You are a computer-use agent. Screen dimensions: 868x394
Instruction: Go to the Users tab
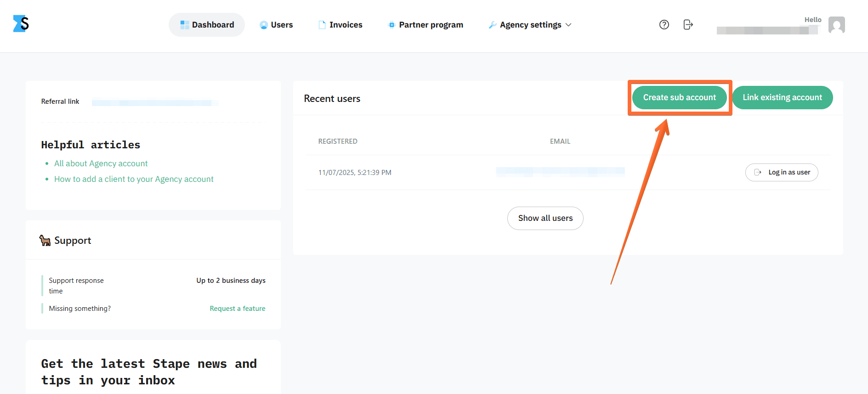(282, 25)
